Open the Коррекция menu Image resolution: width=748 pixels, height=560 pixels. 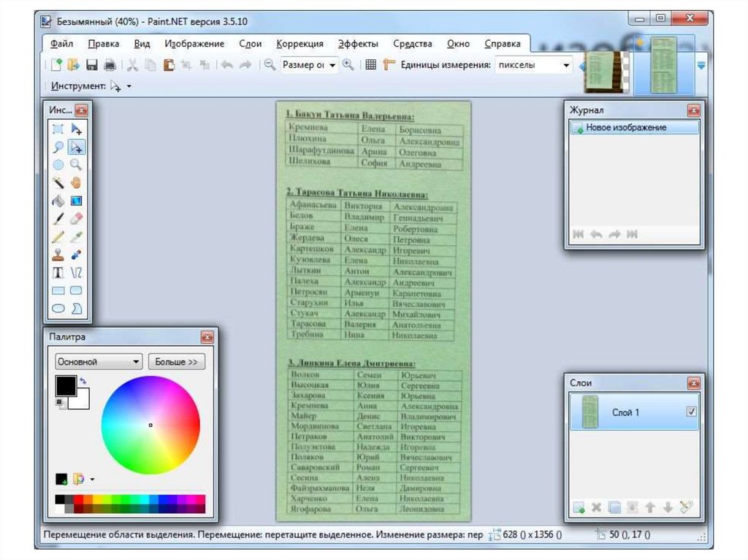(299, 44)
